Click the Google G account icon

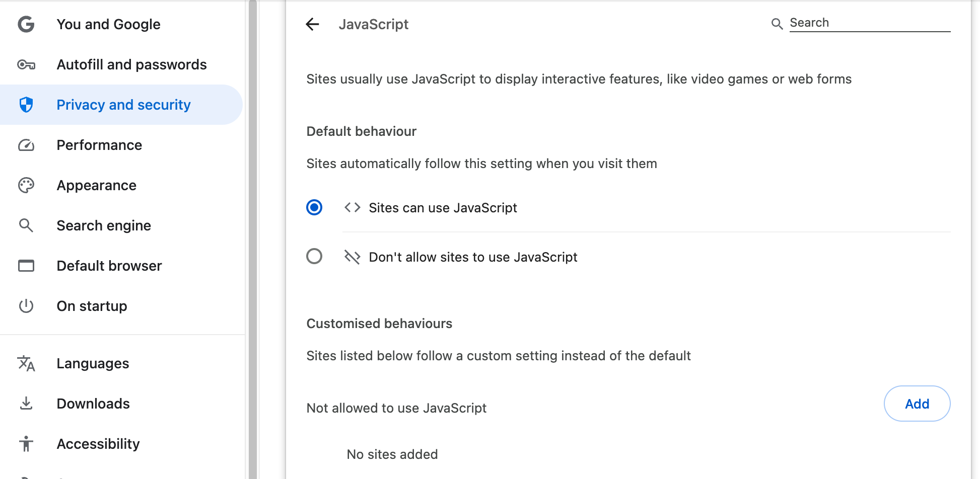(26, 24)
